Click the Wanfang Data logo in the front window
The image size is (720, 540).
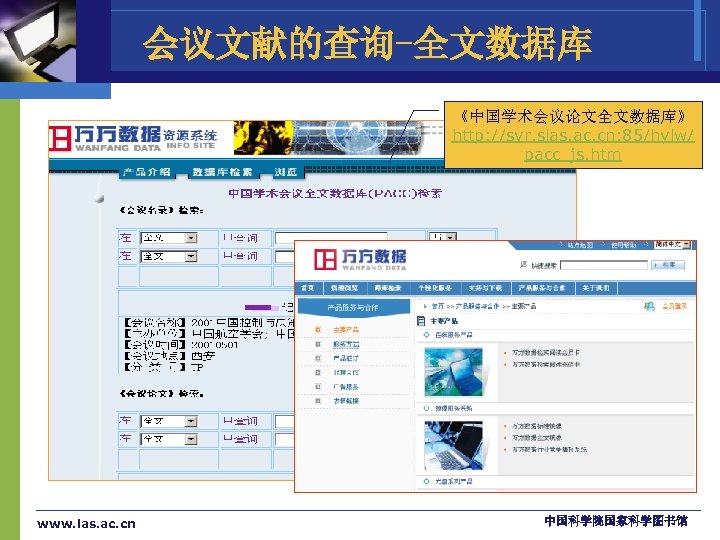(x=360, y=259)
